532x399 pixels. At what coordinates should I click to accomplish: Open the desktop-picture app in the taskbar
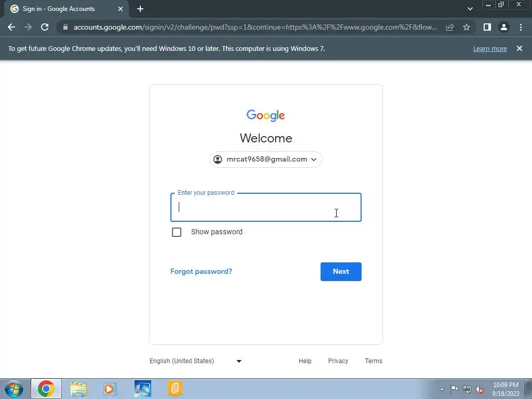coord(142,389)
